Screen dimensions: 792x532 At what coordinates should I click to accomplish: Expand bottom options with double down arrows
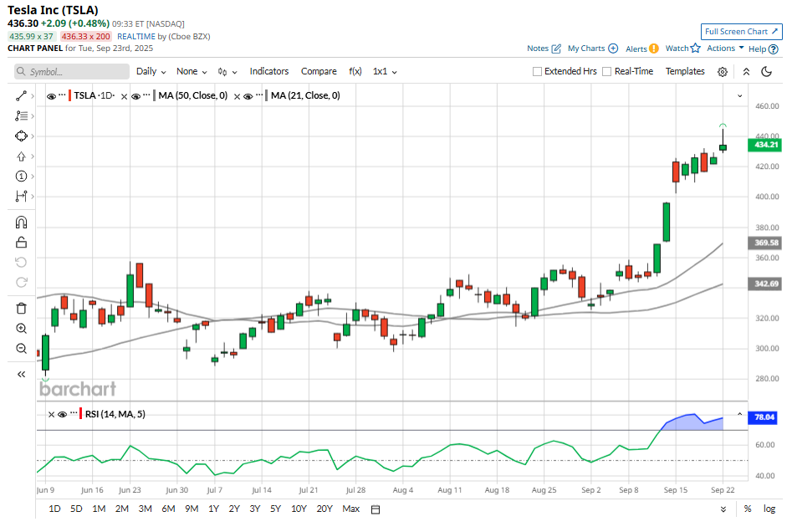(x=723, y=509)
